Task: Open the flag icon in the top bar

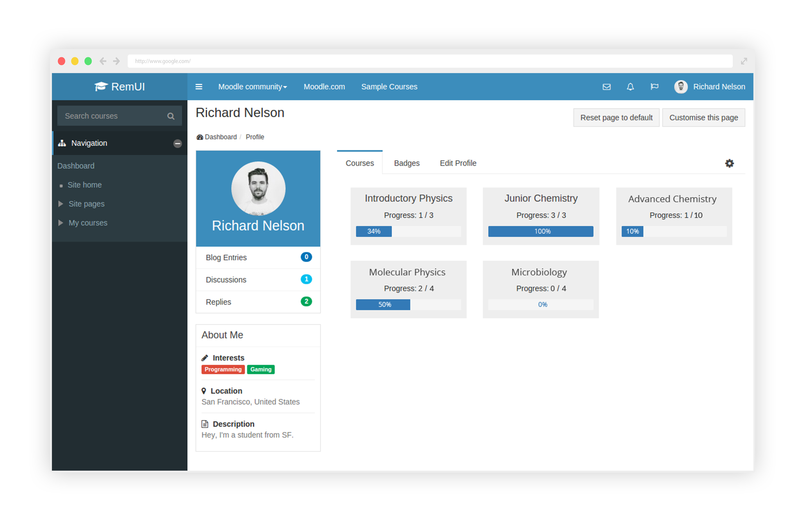Action: point(654,87)
